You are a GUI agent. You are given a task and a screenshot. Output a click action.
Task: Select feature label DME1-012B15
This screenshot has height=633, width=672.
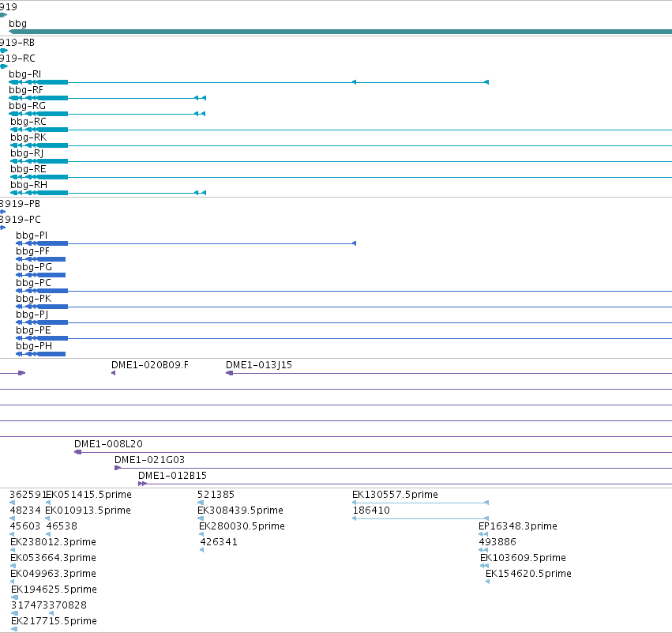pyautogui.click(x=172, y=476)
